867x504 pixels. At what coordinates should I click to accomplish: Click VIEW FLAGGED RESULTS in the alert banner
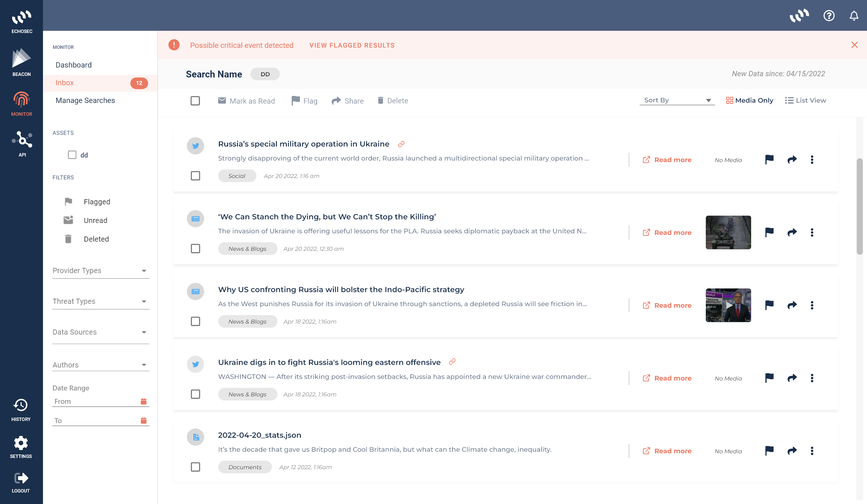tap(352, 45)
